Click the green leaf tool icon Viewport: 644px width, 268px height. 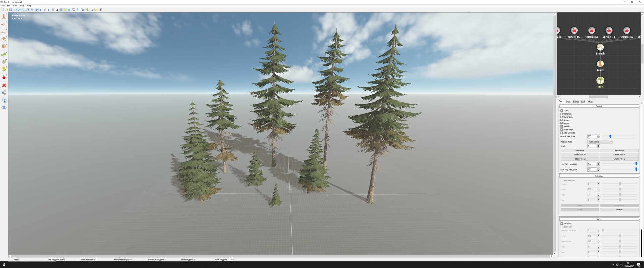click(4, 54)
